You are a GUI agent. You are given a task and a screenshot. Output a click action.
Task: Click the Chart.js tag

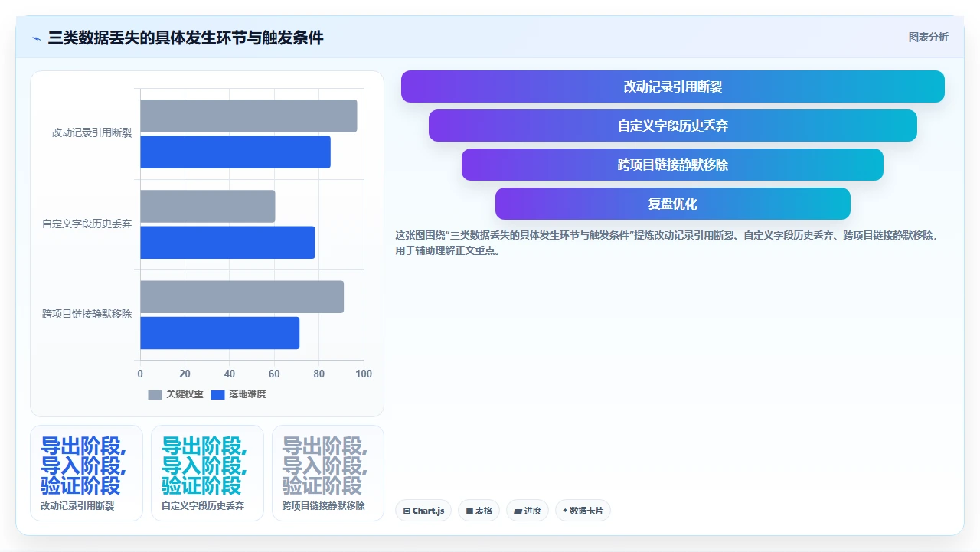(423, 511)
